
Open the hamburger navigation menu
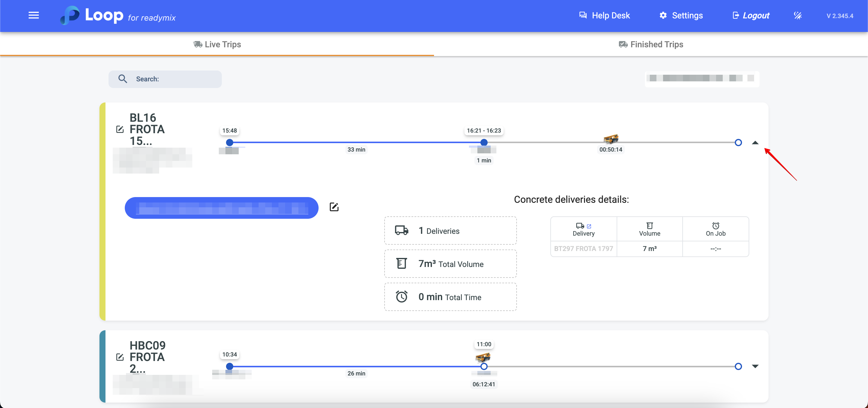(34, 15)
